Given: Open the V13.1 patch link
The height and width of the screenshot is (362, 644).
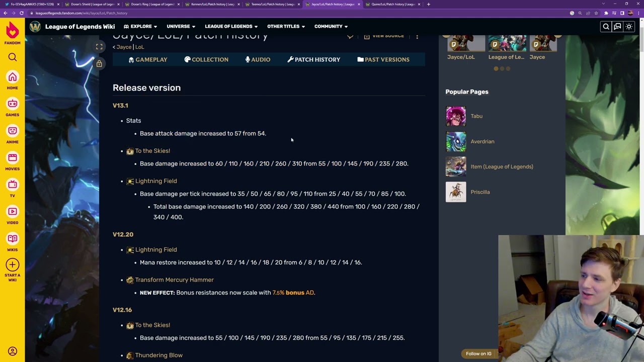Looking at the screenshot, I should (120, 106).
